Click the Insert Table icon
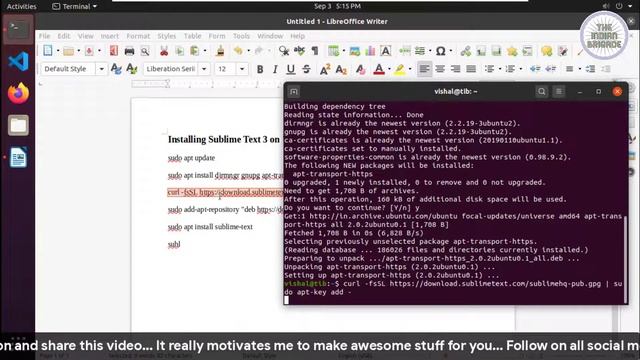 click(x=333, y=51)
